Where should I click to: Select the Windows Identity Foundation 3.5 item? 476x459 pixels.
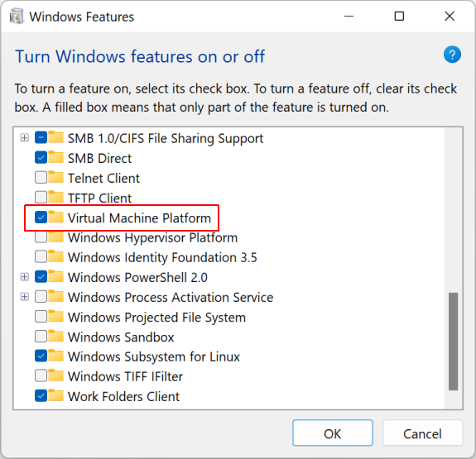pyautogui.click(x=162, y=257)
